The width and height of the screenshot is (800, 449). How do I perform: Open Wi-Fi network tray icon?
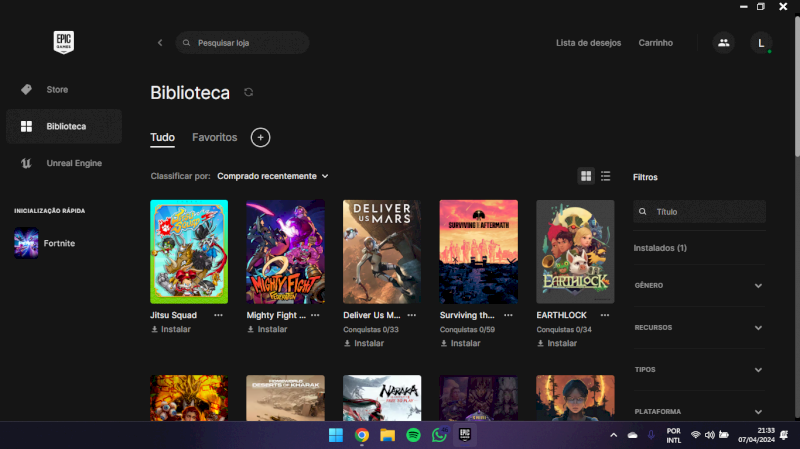[x=695, y=435]
